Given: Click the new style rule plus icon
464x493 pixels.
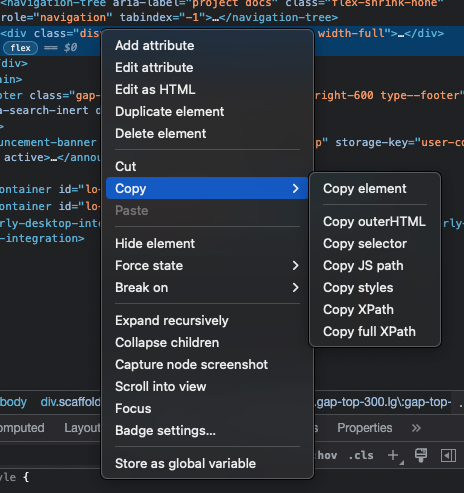Looking at the screenshot, I should 394,455.
